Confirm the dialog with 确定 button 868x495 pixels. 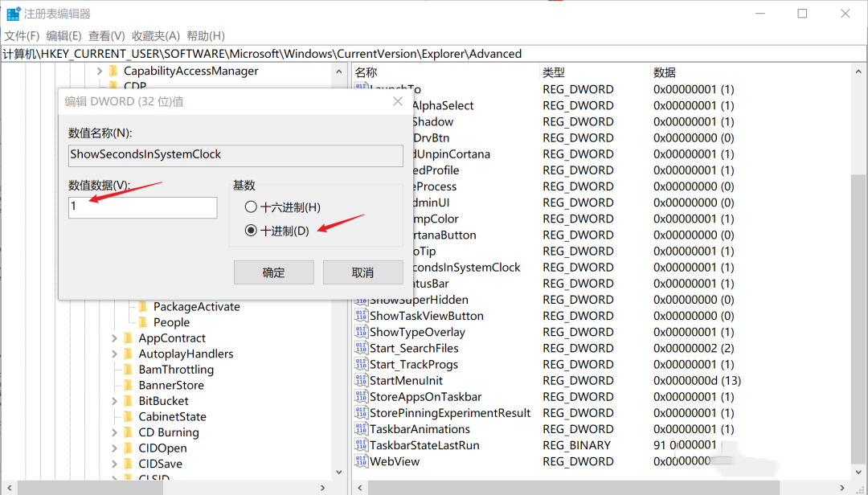(273, 272)
